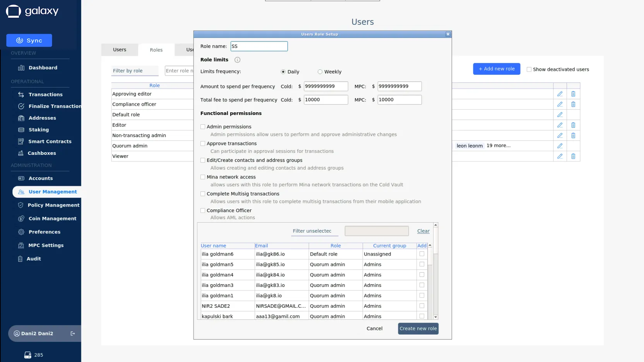Delete the Viewer role

(573, 156)
